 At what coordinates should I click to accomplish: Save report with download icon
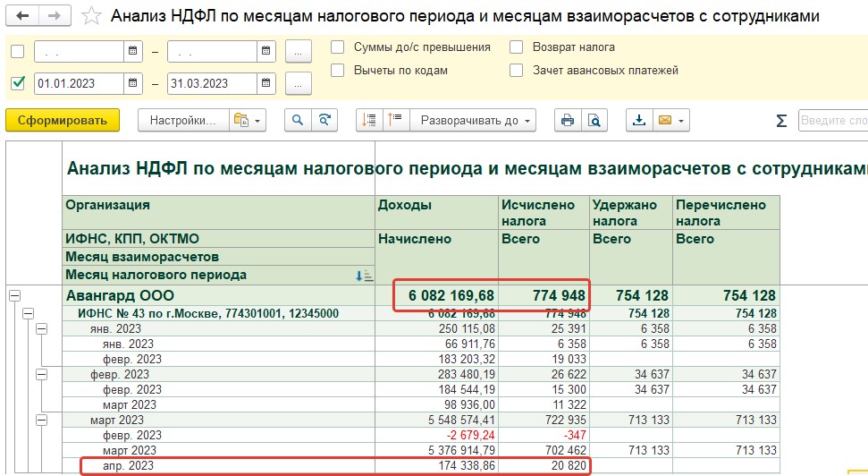(639, 120)
